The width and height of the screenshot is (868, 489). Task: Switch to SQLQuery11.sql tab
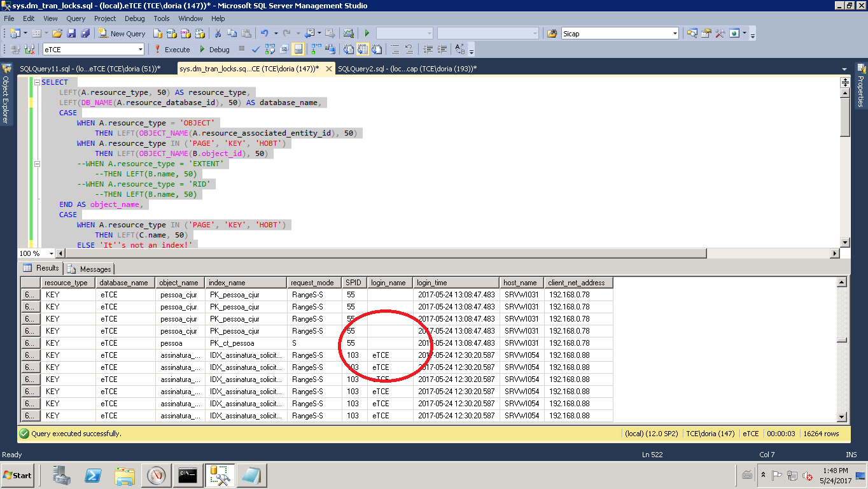tap(90, 69)
